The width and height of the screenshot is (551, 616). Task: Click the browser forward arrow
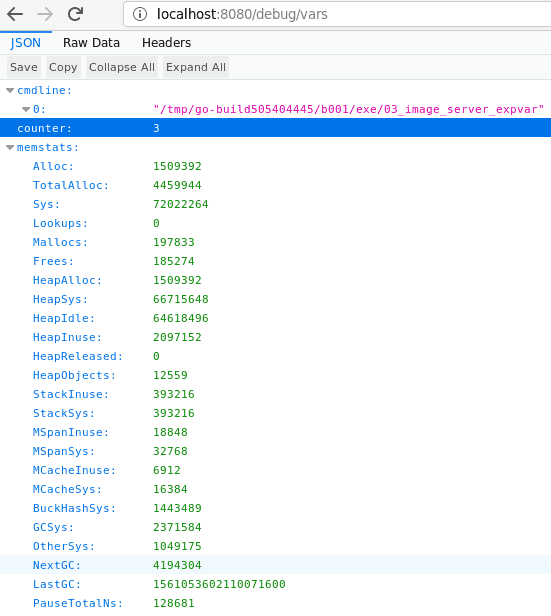click(45, 14)
